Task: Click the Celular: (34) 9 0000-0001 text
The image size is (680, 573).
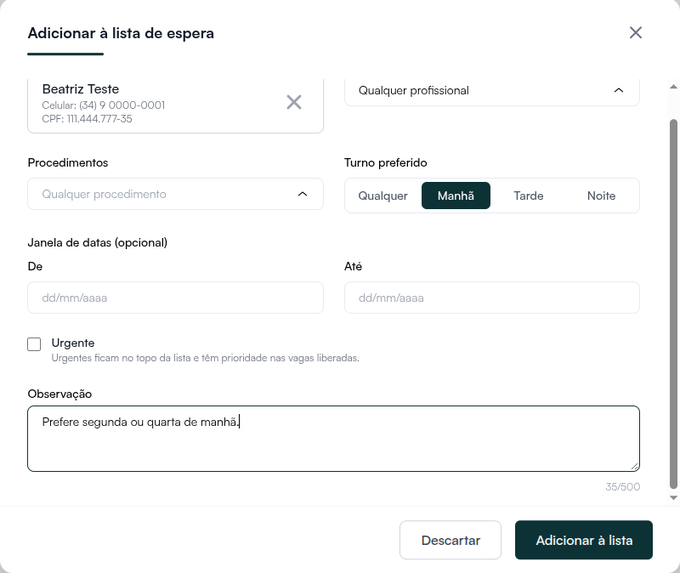Action: [x=103, y=105]
